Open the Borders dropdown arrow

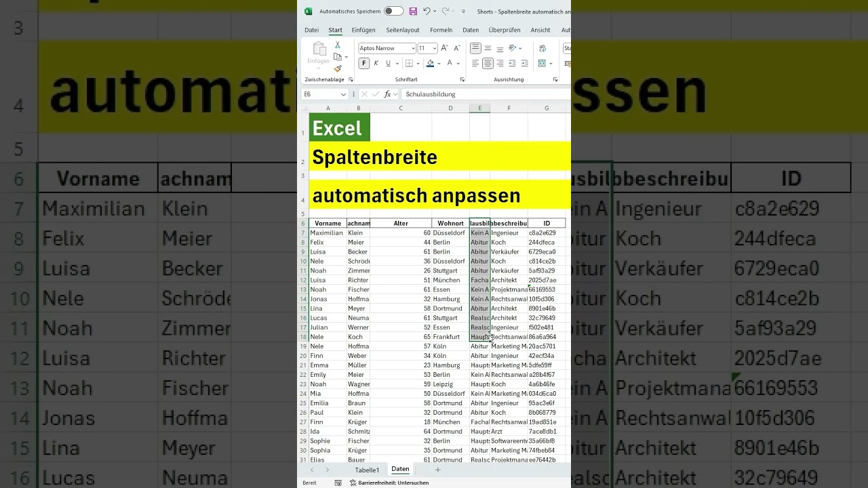tap(418, 64)
